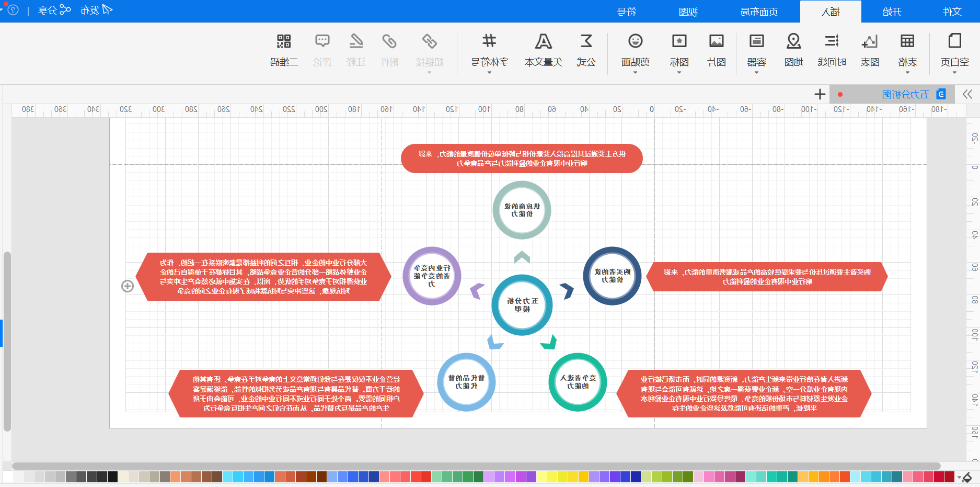Insert a map (地图)
This screenshot has height=487, width=980.
(x=793, y=51)
